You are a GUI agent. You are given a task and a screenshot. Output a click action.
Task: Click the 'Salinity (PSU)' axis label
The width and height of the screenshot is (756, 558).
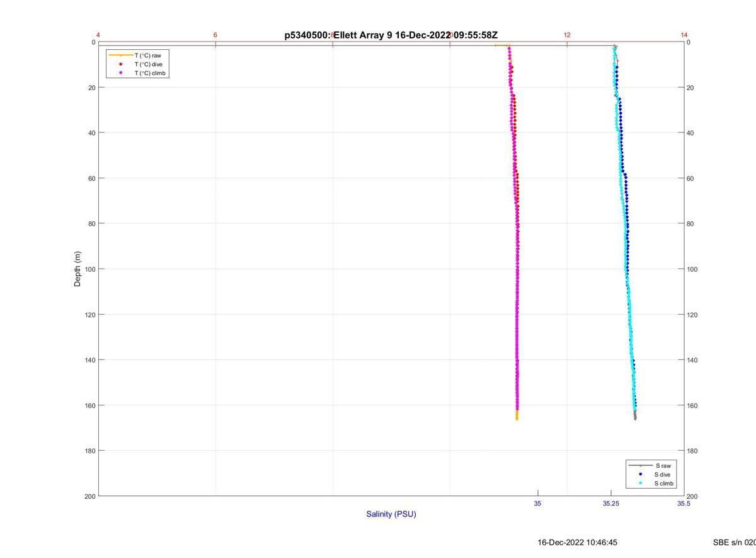(391, 514)
